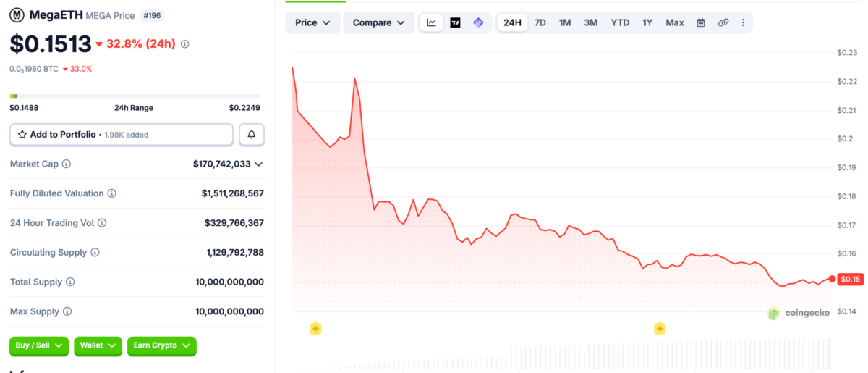Copy chart link via chain icon

tap(723, 22)
